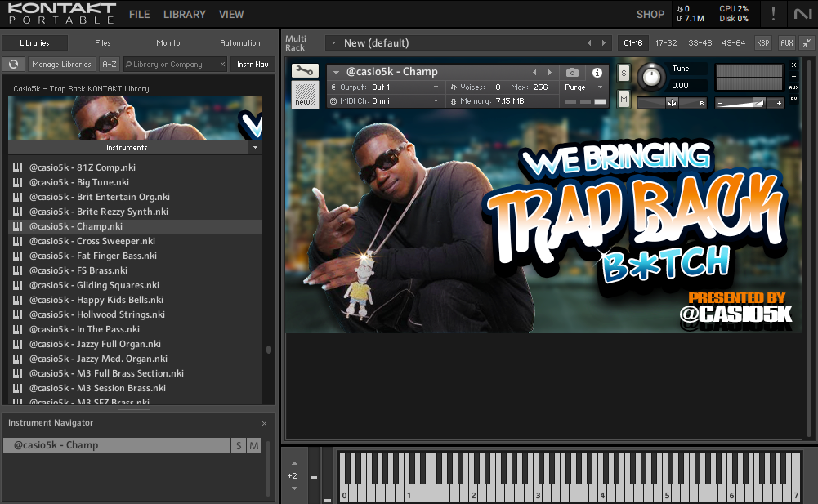This screenshot has height=504, width=818.
Task: Open the Instruments section bar
Action: pyautogui.click(x=127, y=148)
